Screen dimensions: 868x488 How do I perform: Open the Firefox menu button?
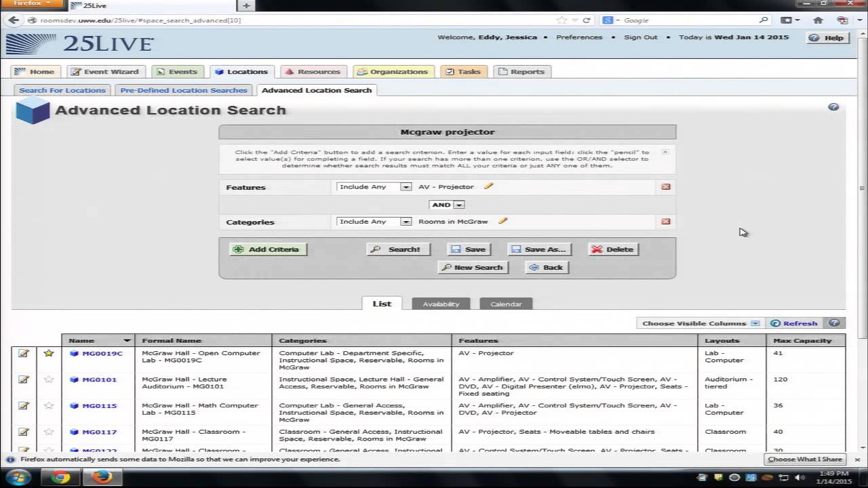point(32,4)
